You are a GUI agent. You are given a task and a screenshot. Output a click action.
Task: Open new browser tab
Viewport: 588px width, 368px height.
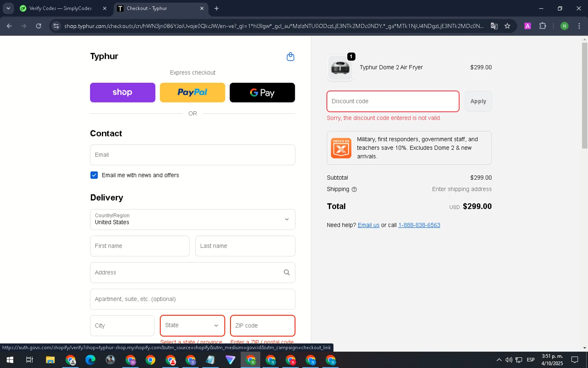point(216,8)
